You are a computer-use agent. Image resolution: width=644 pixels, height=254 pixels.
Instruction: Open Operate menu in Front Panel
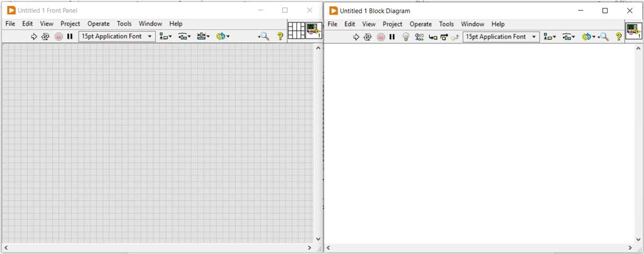[x=98, y=24]
